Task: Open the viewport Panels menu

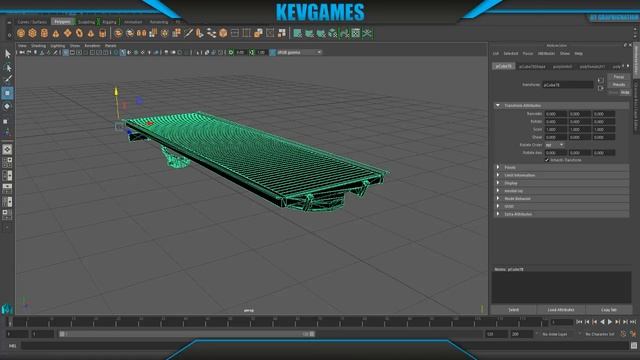Action: pyautogui.click(x=111, y=46)
